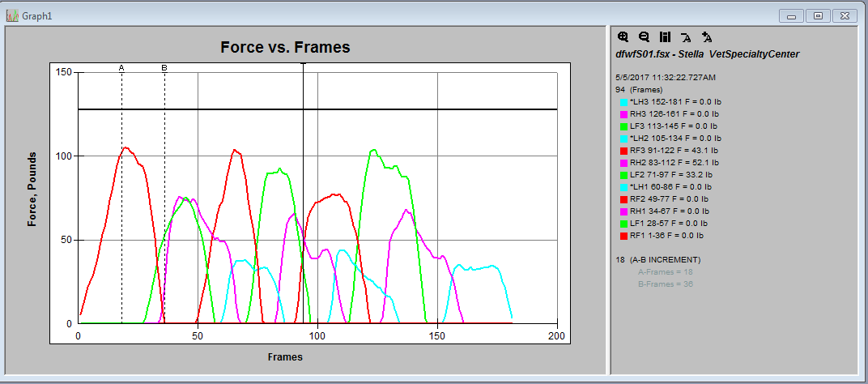Click the green swatch next to LF3 113-145

pos(623,127)
